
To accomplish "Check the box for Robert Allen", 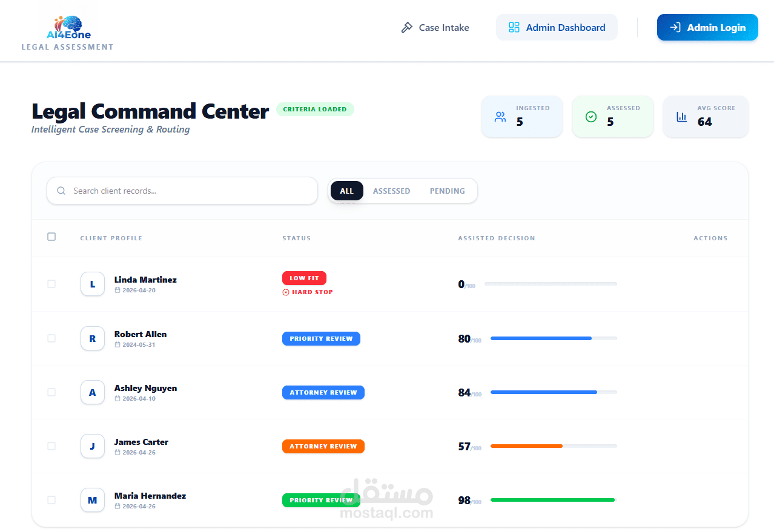I will point(51,338).
